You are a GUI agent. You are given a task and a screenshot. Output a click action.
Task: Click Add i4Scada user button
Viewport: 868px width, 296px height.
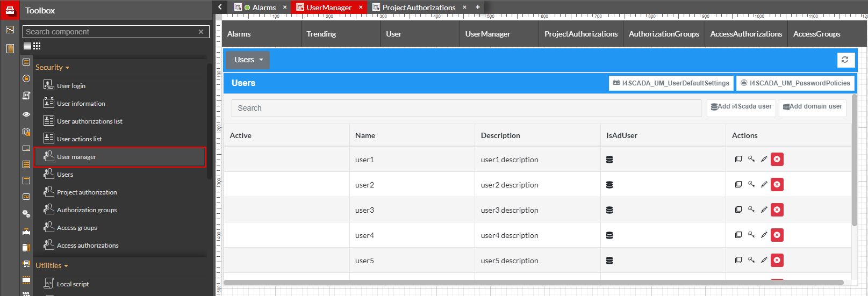pyautogui.click(x=741, y=107)
